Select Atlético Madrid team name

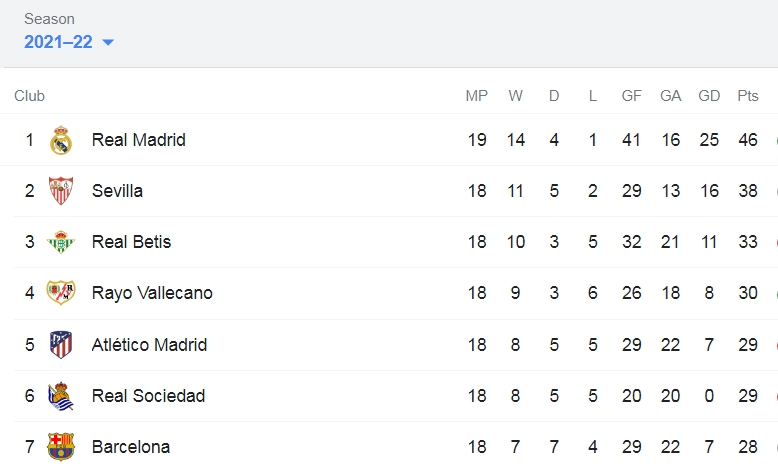pyautogui.click(x=149, y=345)
